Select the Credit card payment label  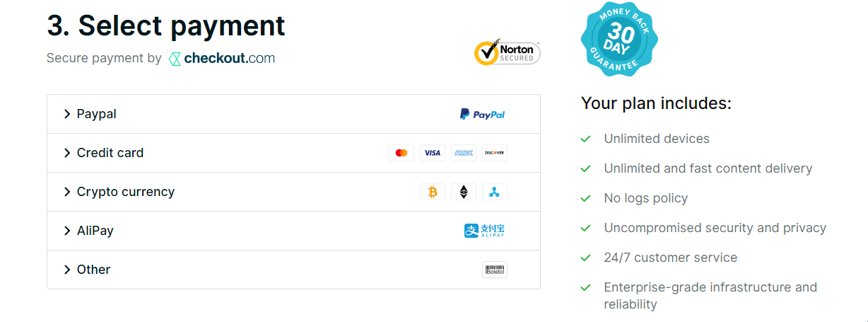tap(110, 153)
